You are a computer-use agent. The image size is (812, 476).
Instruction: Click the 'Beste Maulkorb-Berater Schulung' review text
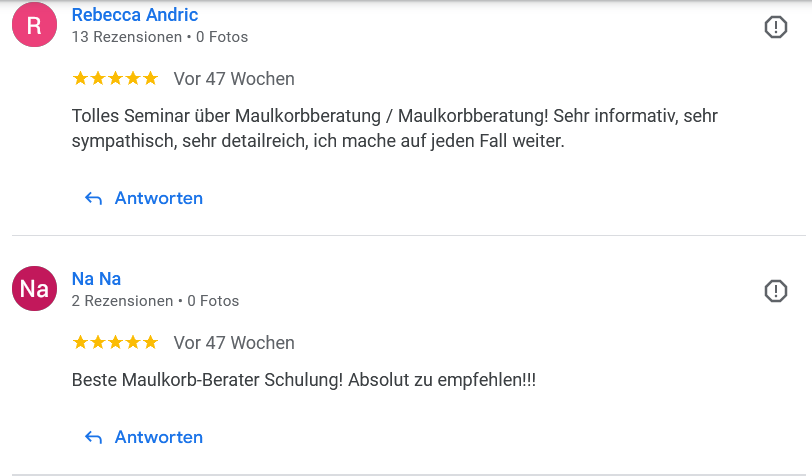(x=304, y=380)
